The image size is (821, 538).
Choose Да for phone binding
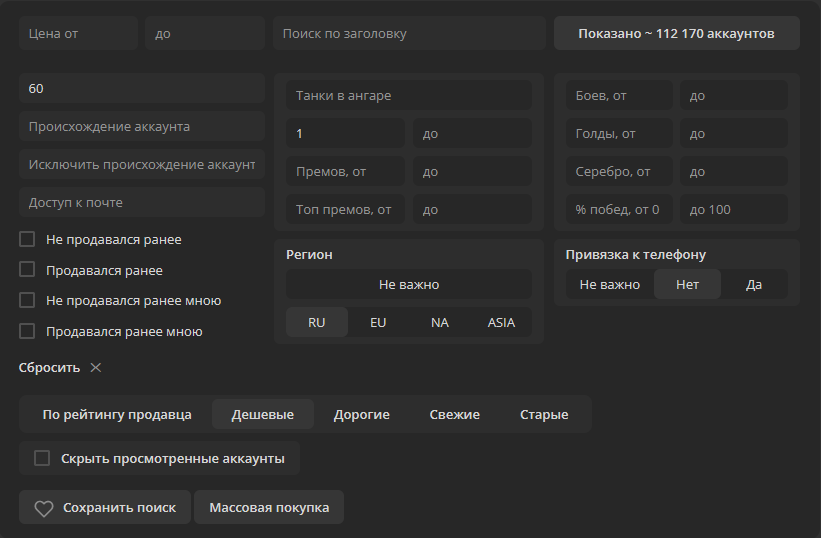tap(754, 285)
